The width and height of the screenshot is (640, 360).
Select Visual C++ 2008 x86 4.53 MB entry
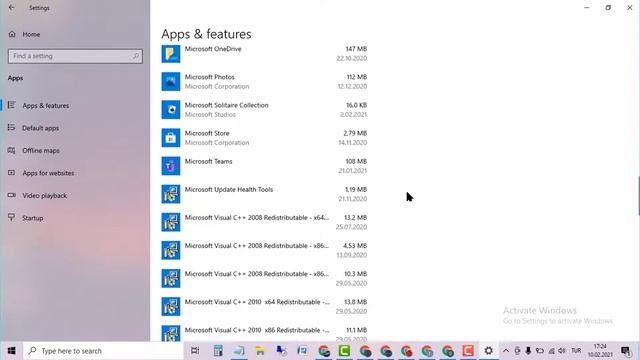click(264, 250)
